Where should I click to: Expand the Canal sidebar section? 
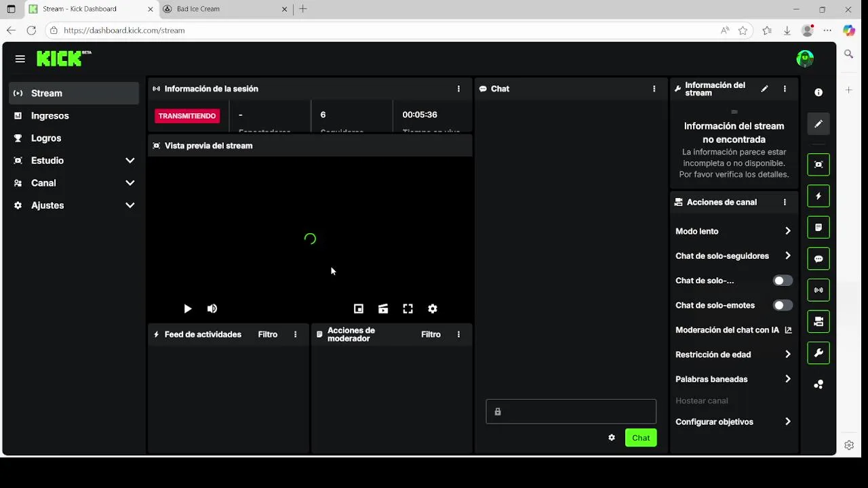point(74,183)
